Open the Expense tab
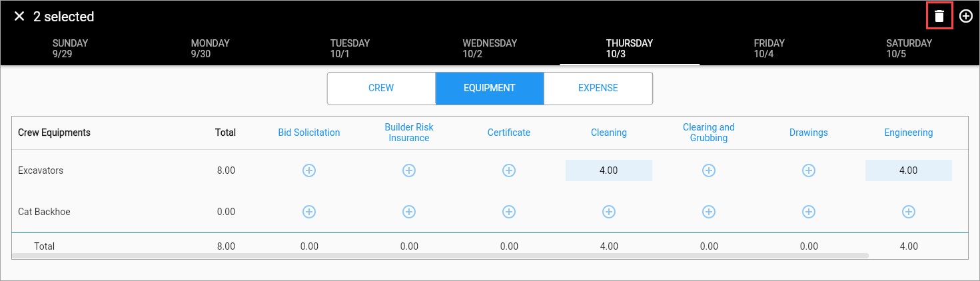Image resolution: width=980 pixels, height=281 pixels. 598,88
